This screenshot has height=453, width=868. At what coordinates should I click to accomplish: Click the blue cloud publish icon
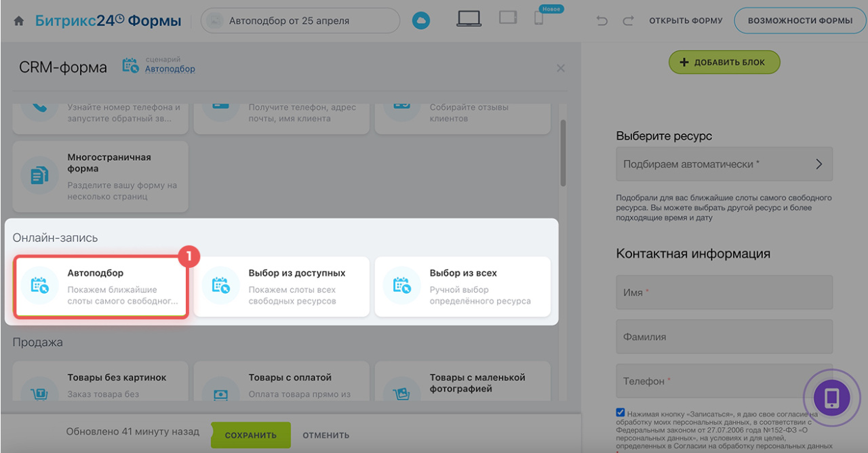421,21
